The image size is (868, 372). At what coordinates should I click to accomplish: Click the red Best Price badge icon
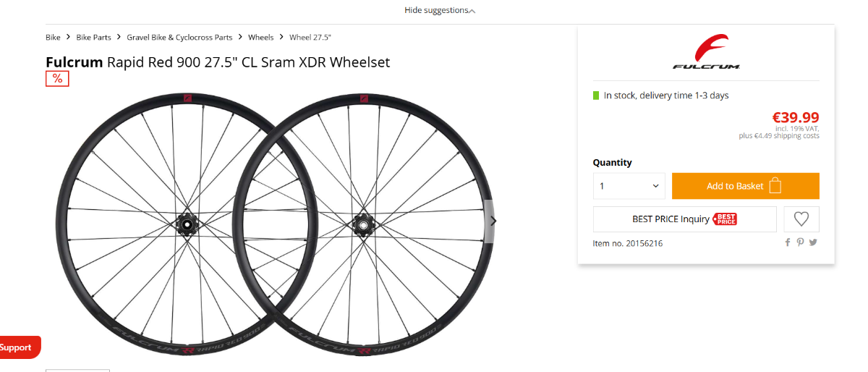(x=725, y=219)
